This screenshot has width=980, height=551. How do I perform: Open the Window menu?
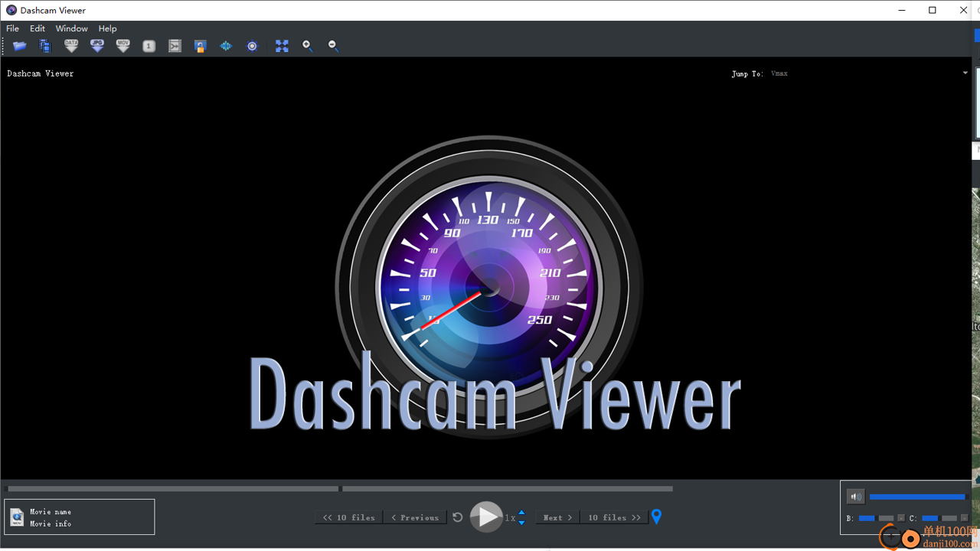(72, 28)
